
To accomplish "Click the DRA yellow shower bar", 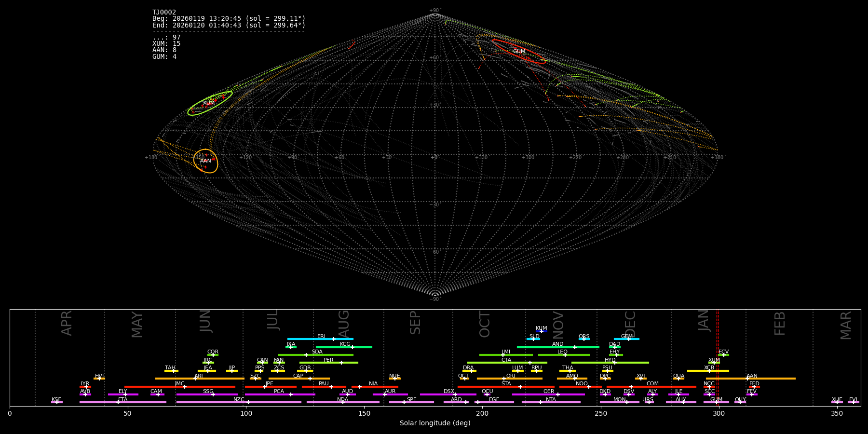I will [469, 371].
